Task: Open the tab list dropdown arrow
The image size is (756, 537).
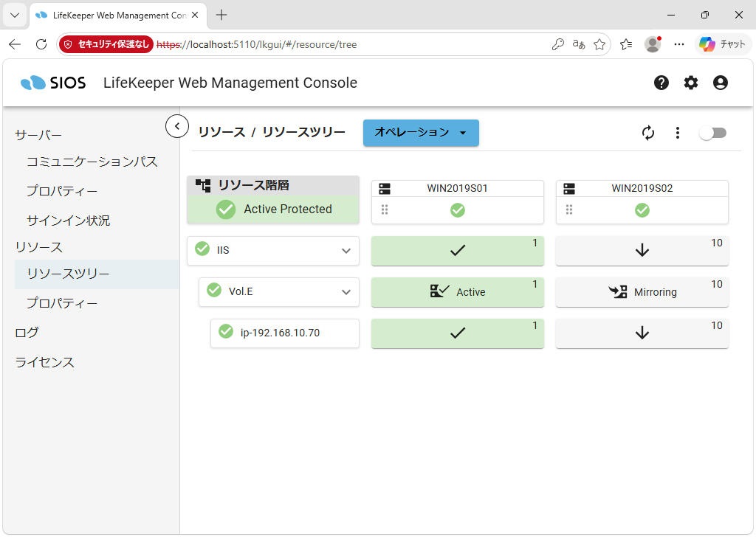Action: (x=15, y=15)
